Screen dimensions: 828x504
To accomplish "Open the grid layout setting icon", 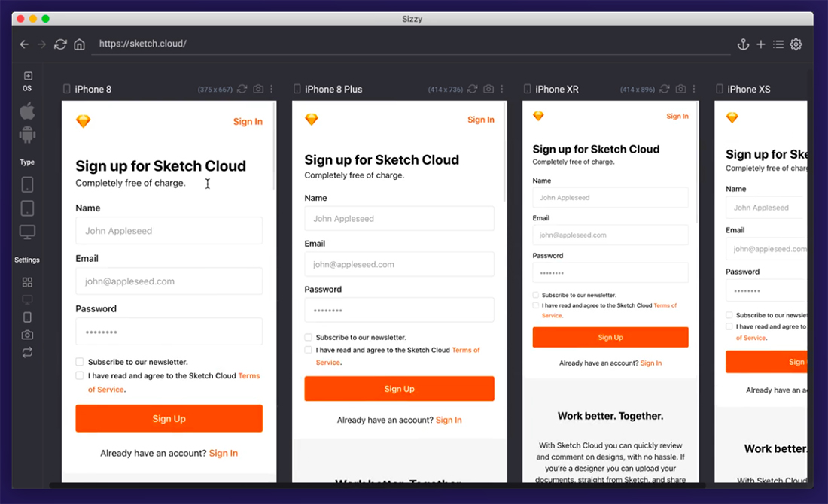I will 27,282.
